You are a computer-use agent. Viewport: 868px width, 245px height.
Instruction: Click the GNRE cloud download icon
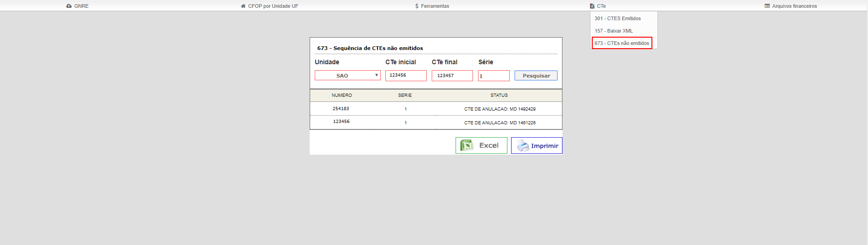point(69,6)
